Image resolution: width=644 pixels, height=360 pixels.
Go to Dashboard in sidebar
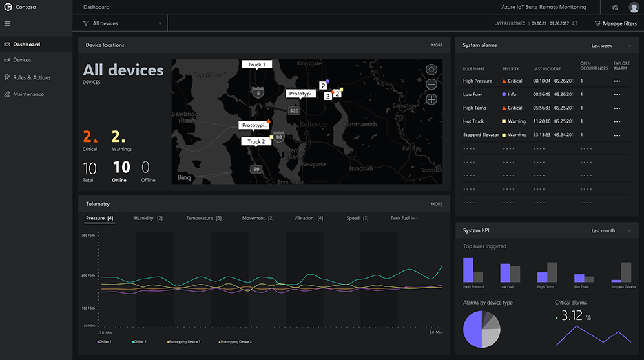click(36, 45)
